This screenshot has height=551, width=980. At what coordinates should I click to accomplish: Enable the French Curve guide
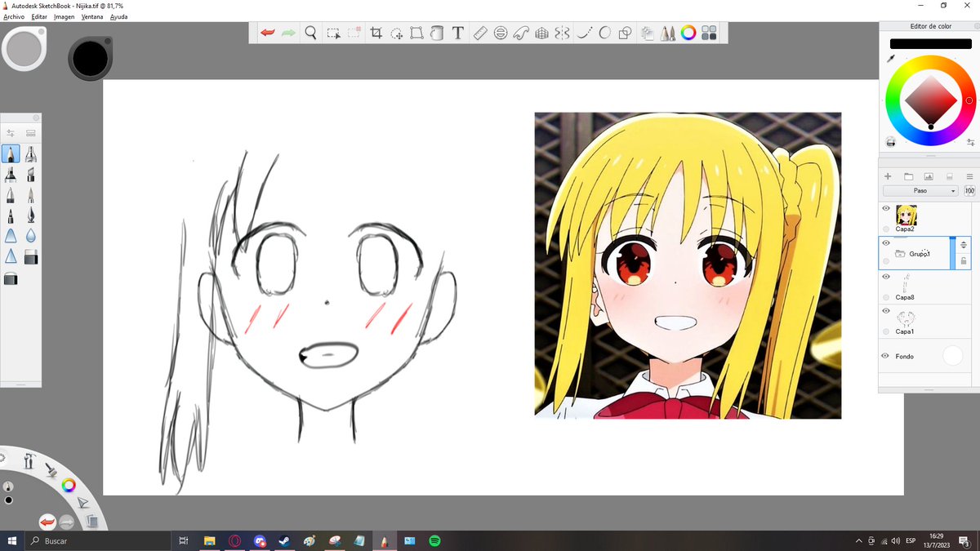click(x=521, y=33)
